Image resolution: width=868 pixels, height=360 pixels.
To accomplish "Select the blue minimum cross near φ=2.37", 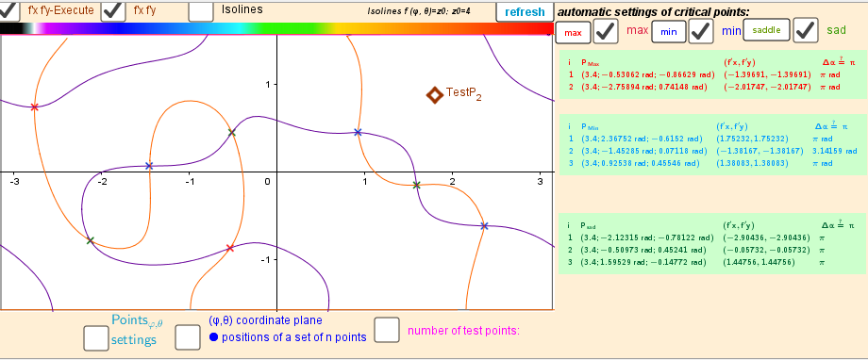I will pos(484,225).
